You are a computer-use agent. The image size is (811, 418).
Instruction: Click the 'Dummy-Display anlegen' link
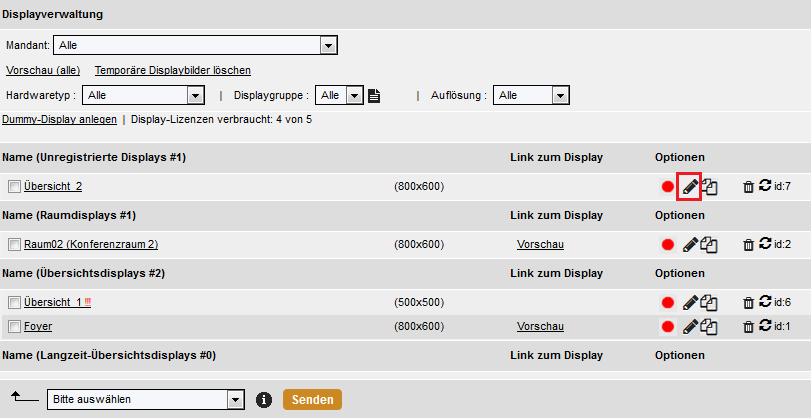pyautogui.click(x=59, y=120)
